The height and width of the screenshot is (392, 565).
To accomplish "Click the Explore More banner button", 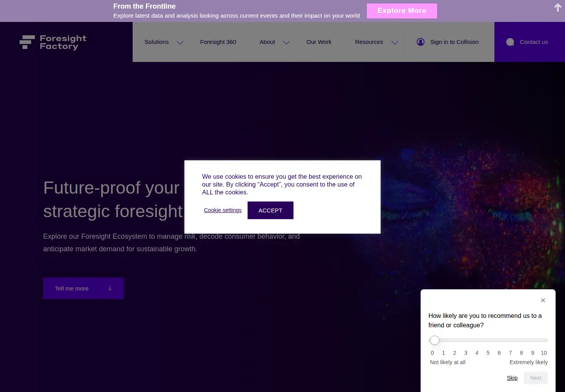I will pos(402,11).
